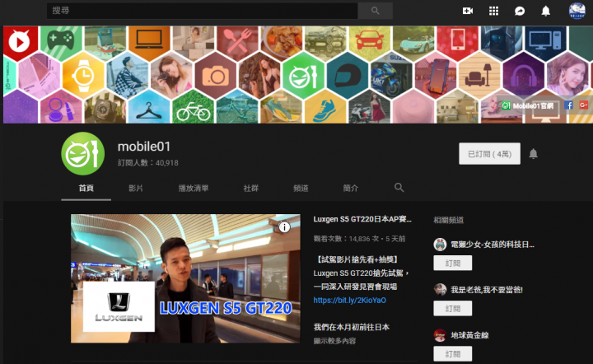This screenshot has width=593, height=364.
Task: Subscribe to 地球黃金線 channel
Action: [x=453, y=354]
